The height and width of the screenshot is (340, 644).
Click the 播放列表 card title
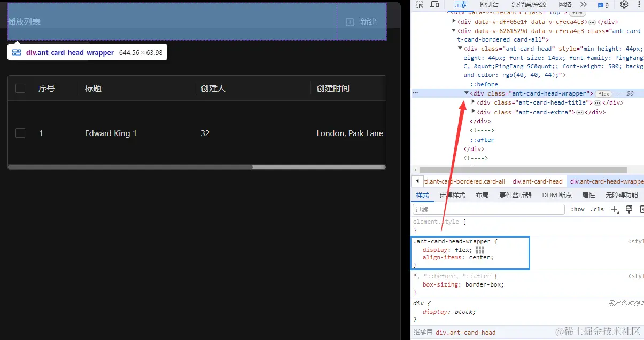point(24,22)
